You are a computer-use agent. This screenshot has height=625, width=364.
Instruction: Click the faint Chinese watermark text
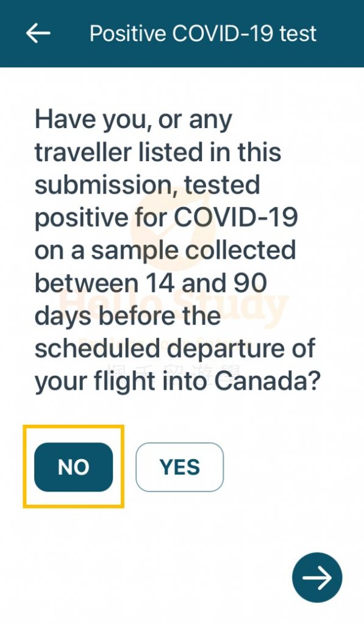[x=173, y=373]
